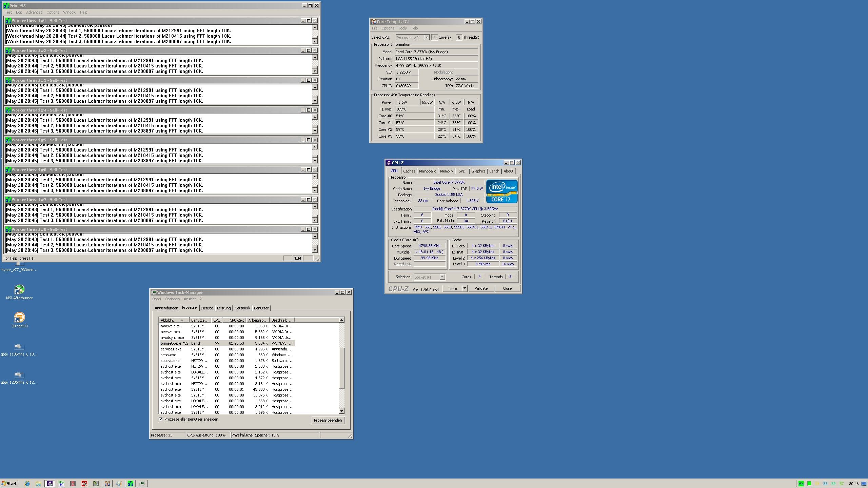Open Windows Explorer folder icon in taskbar
Screen dimensions: 868x488
pos(38,484)
